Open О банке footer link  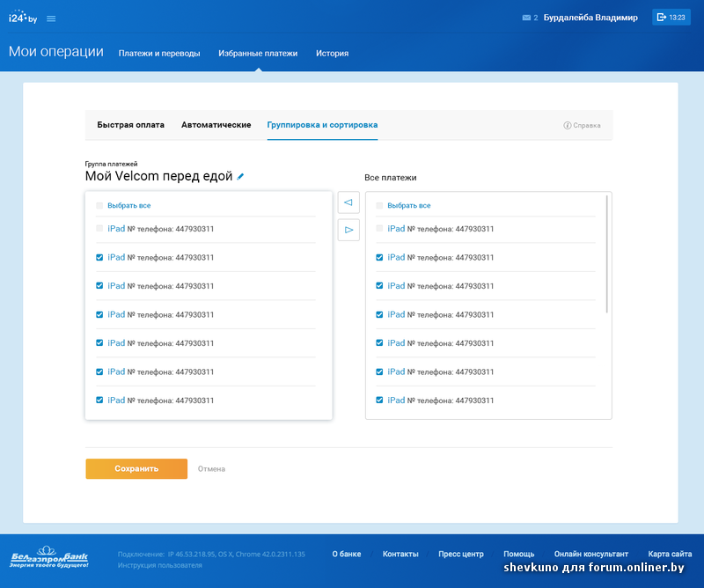[x=347, y=554]
